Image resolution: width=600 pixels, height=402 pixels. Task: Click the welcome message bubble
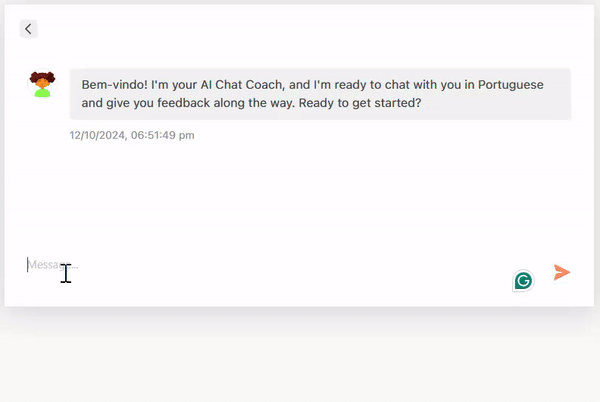coord(320,94)
